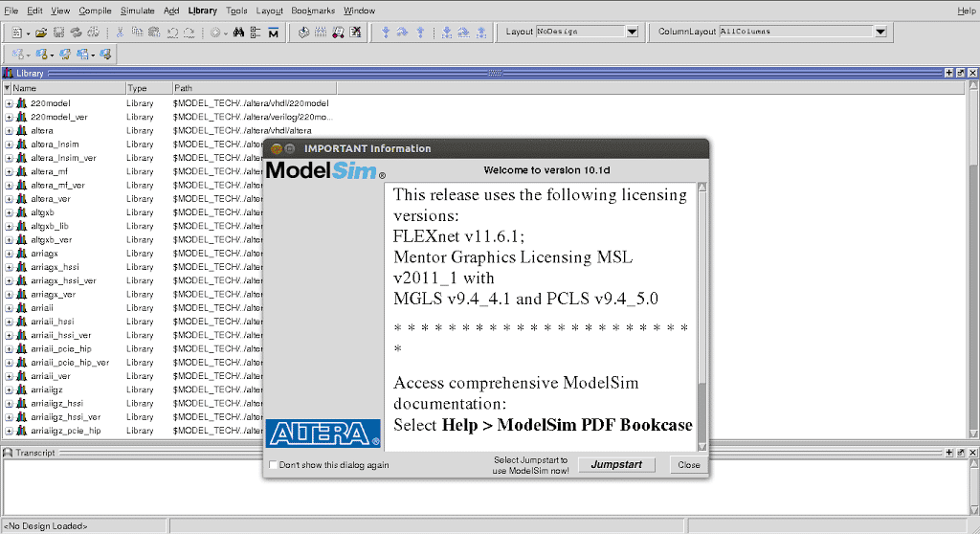Image resolution: width=980 pixels, height=534 pixels.
Task: Click the third icon in second toolbar row
Action: point(65,55)
